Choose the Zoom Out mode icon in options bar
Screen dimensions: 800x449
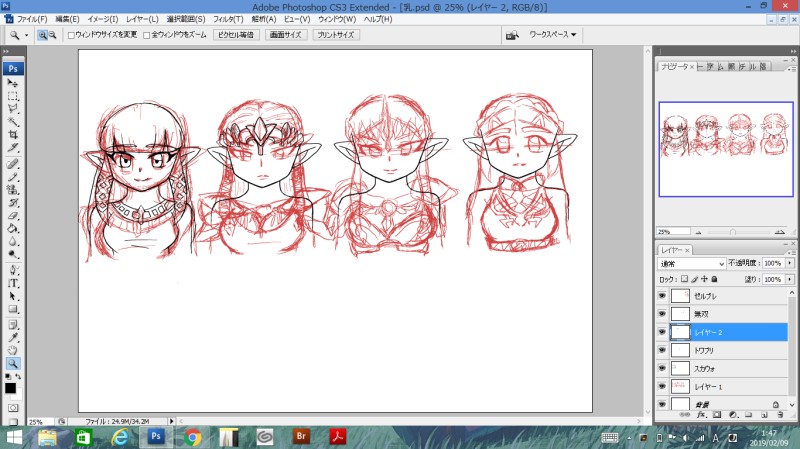pyautogui.click(x=52, y=35)
